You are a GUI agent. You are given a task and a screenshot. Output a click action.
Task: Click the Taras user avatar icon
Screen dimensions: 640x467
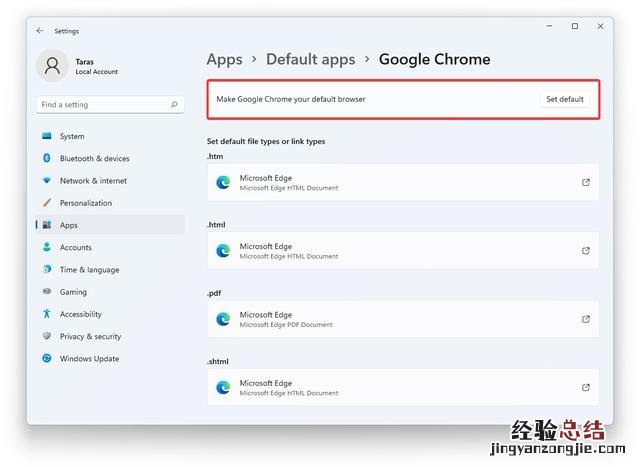[52, 66]
